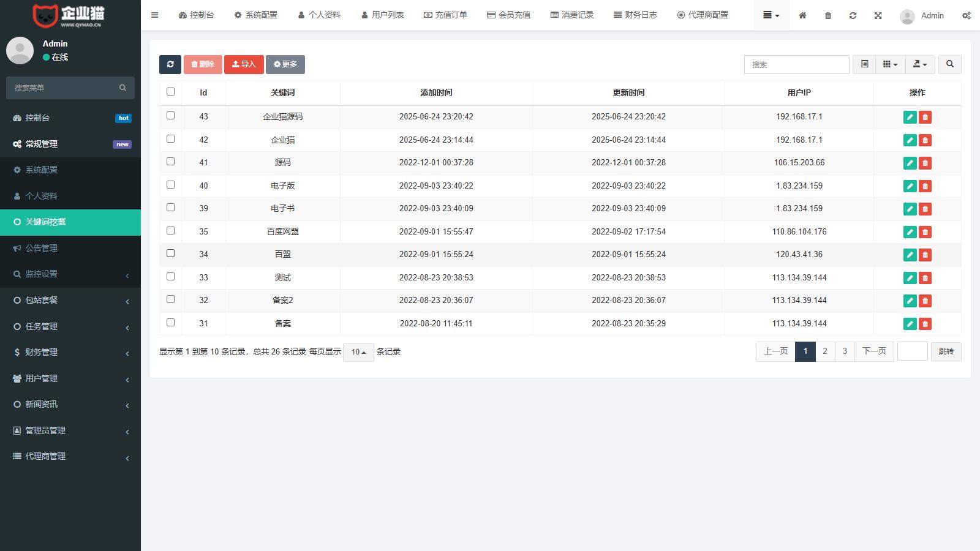Screen dimensions: 980x551
Task: Click the red 导入 button
Action: pos(244,64)
